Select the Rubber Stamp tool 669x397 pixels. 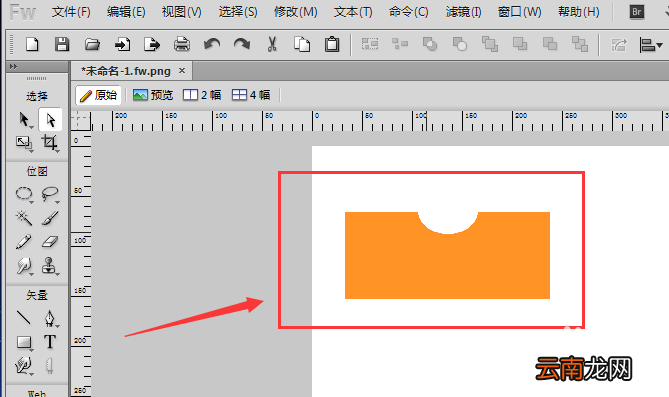pos(50,266)
